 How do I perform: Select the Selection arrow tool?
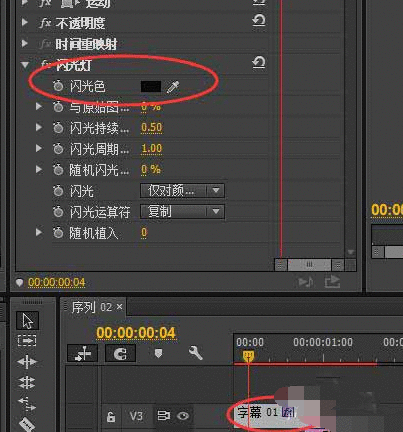(28, 321)
